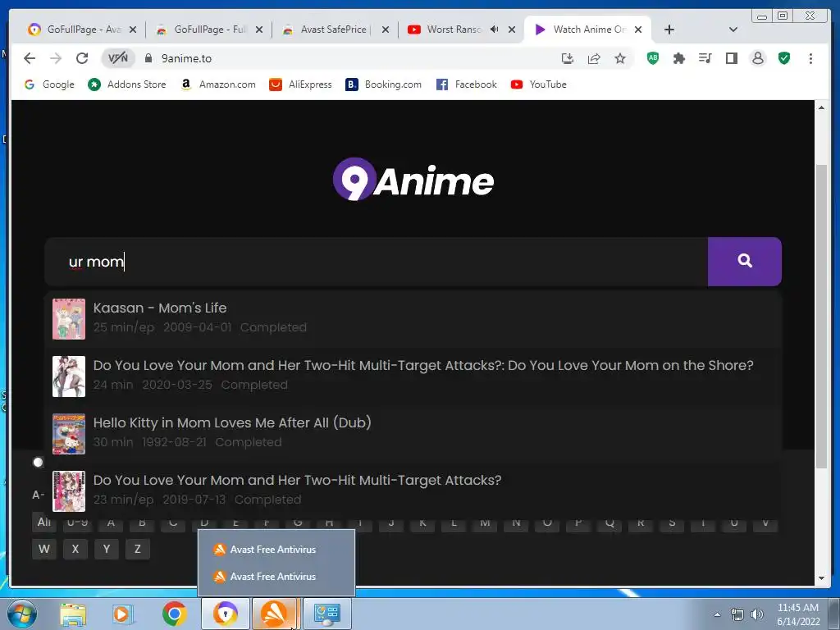Click the install/download page icon in address bar
The width and height of the screenshot is (840, 630).
click(x=568, y=58)
